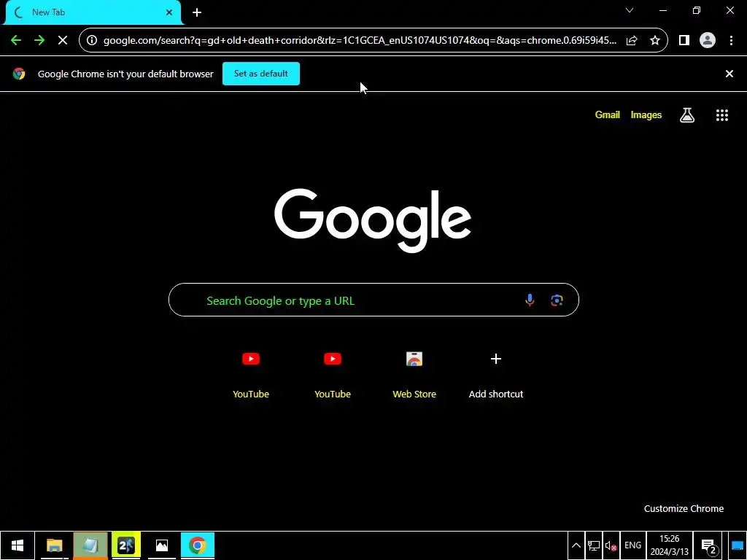This screenshot has height=560, width=747.
Task: Open the tab search chevron
Action: pyautogui.click(x=630, y=10)
